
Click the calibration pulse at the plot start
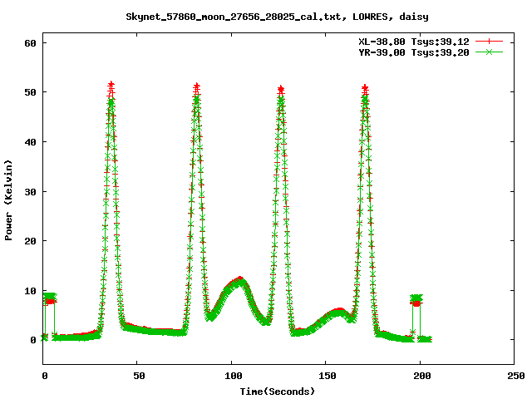click(50, 298)
